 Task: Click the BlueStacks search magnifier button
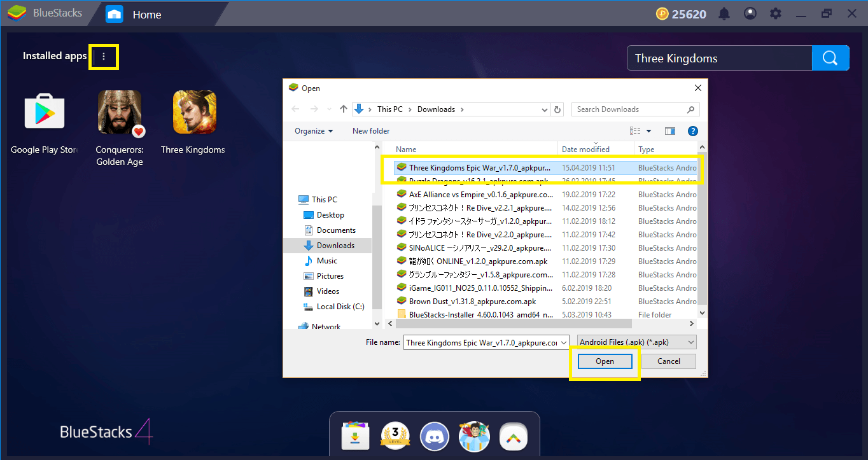tap(830, 58)
